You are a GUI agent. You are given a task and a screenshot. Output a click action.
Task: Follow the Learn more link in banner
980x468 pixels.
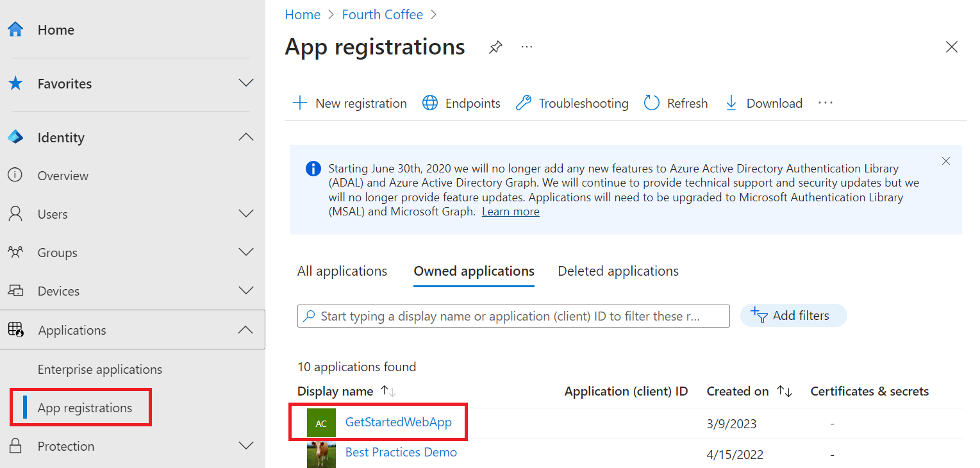(510, 211)
